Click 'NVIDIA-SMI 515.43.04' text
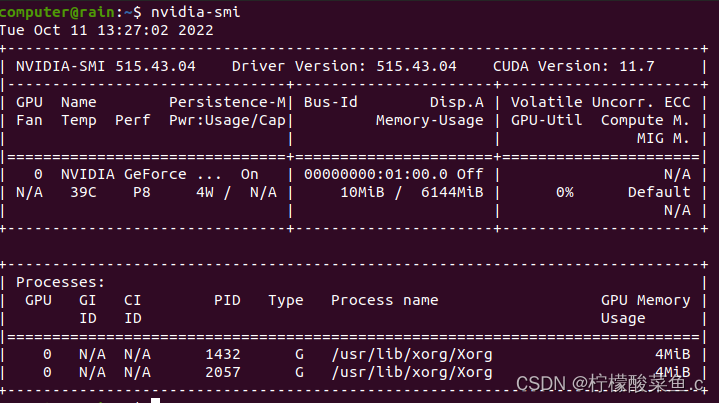This screenshot has height=403, width=719. tap(106, 66)
